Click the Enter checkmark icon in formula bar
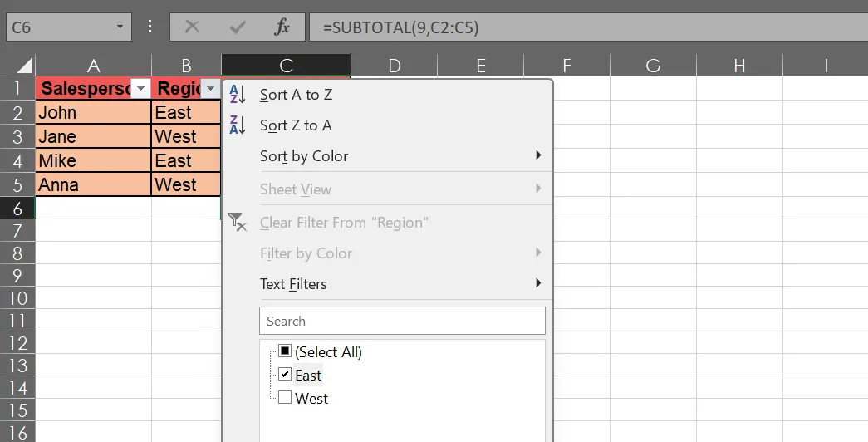The width and height of the screenshot is (868, 442). click(237, 27)
